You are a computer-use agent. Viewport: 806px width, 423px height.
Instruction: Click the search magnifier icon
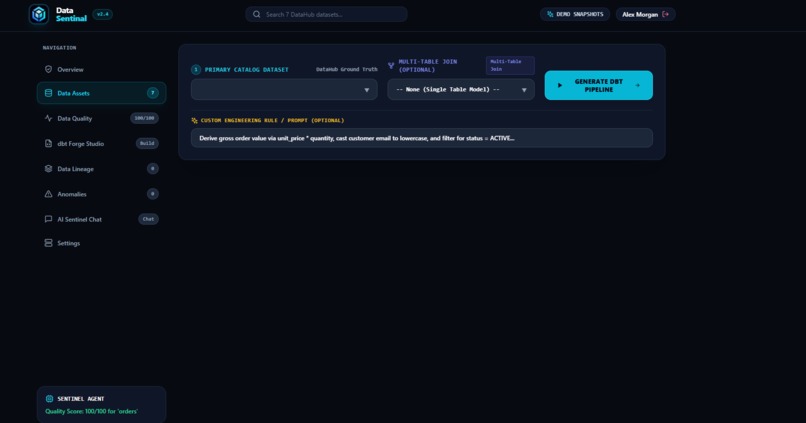257,14
